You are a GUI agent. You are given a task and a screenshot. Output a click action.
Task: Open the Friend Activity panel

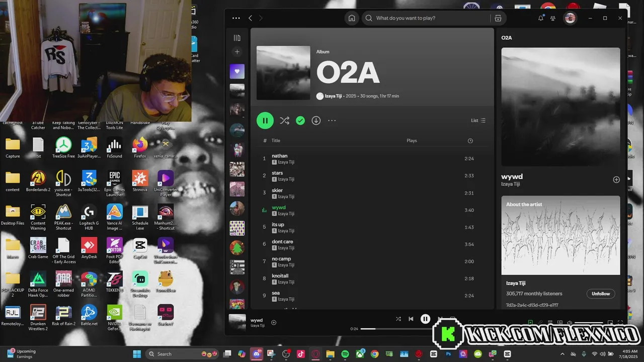tap(553, 18)
